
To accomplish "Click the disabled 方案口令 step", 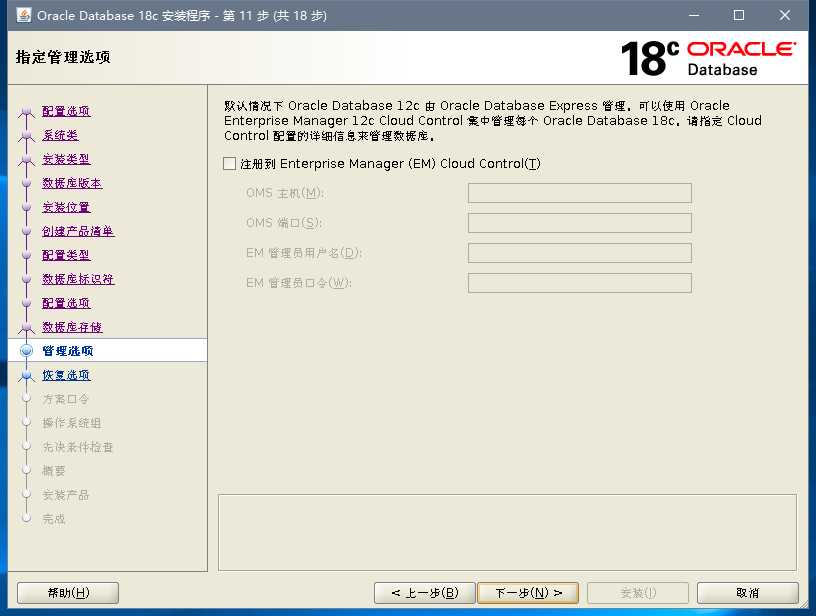I will coord(66,399).
